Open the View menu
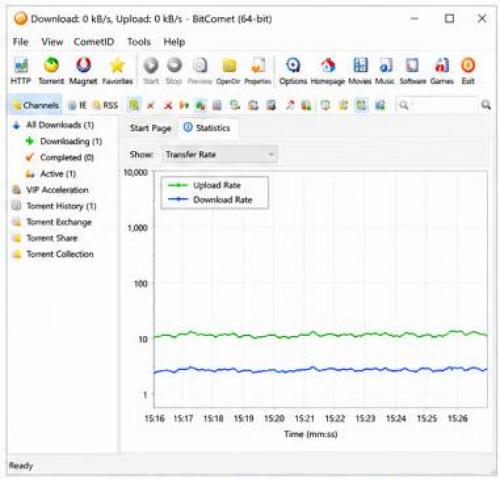 point(52,42)
